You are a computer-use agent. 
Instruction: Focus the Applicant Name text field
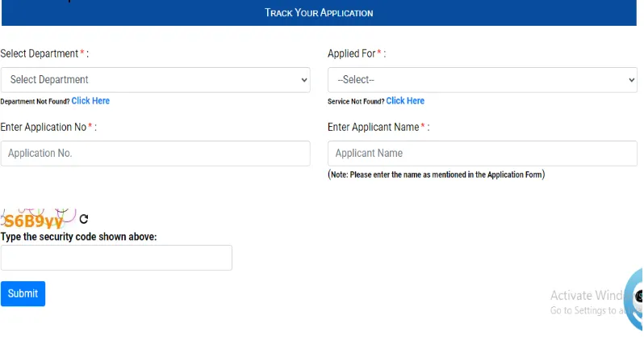coord(482,154)
